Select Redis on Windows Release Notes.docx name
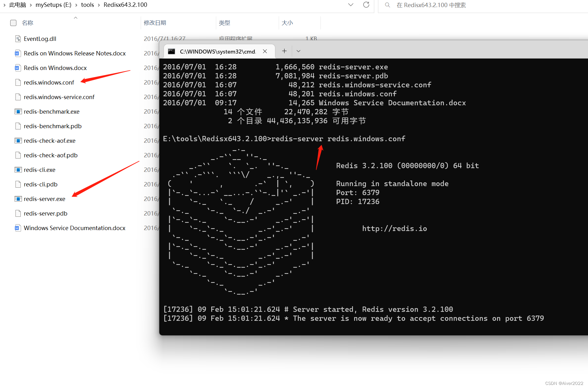 pos(75,53)
